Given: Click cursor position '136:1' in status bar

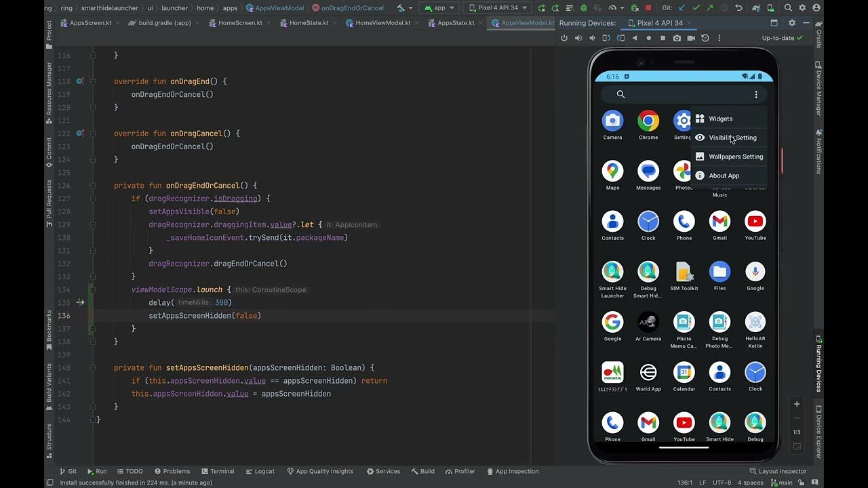Looking at the screenshot, I should click(684, 483).
